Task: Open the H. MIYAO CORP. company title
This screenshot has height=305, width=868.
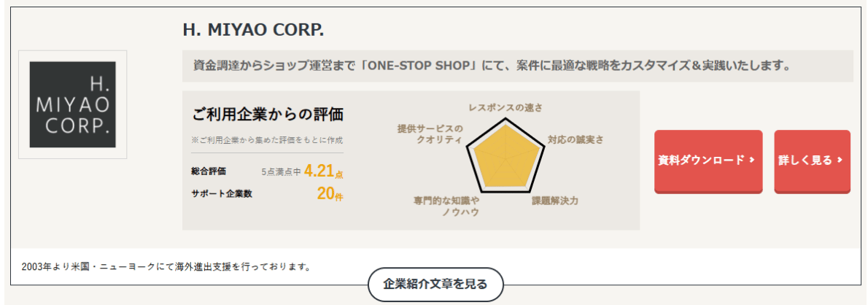Action: click(253, 31)
